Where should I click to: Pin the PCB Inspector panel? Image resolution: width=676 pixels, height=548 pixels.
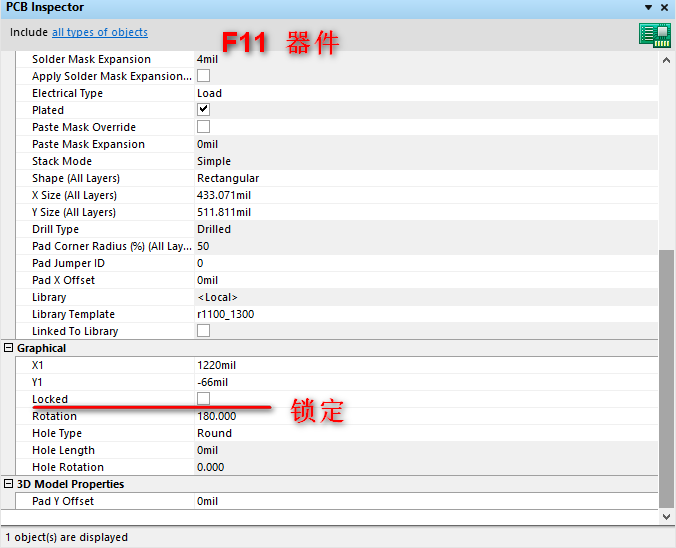(650, 8)
